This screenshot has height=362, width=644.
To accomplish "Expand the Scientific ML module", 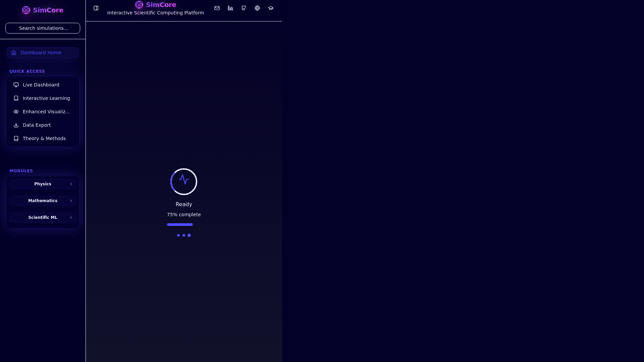I will point(43,218).
